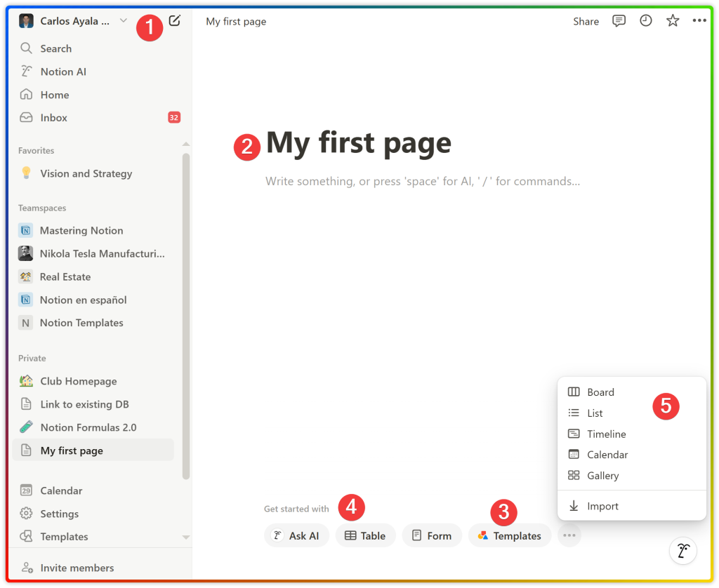Select Board from the popup menu
719x588 pixels.
tap(631, 392)
